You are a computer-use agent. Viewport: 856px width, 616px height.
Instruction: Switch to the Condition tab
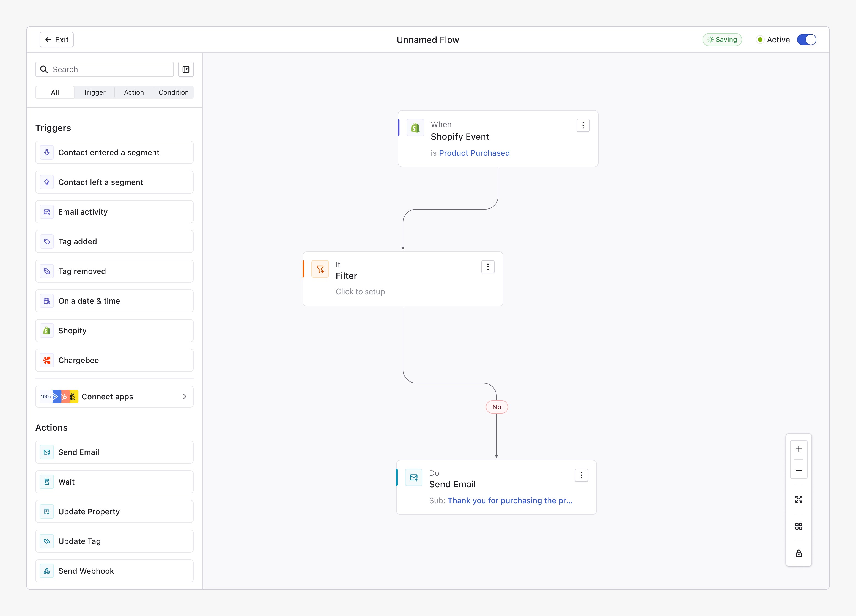pyautogui.click(x=174, y=92)
